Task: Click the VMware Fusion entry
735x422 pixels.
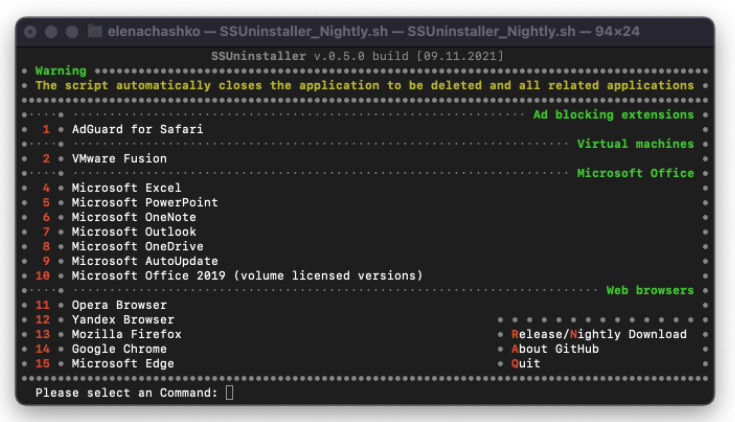Action: pos(119,158)
